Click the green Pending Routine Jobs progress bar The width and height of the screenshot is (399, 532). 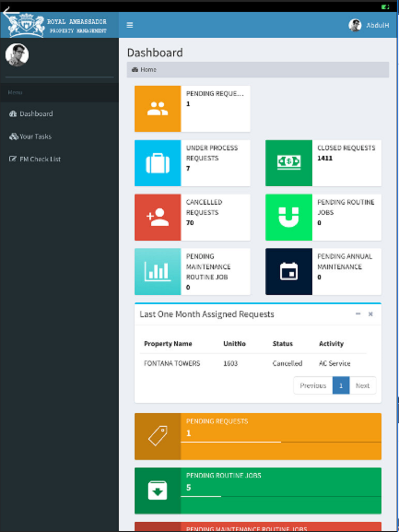[x=281, y=496]
